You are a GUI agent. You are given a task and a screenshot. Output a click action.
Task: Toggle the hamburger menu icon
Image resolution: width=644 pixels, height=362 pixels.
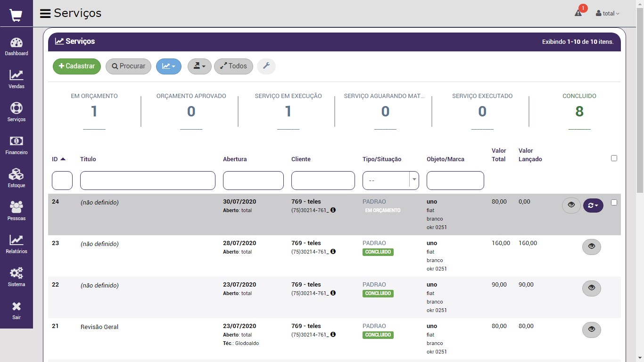pyautogui.click(x=45, y=14)
